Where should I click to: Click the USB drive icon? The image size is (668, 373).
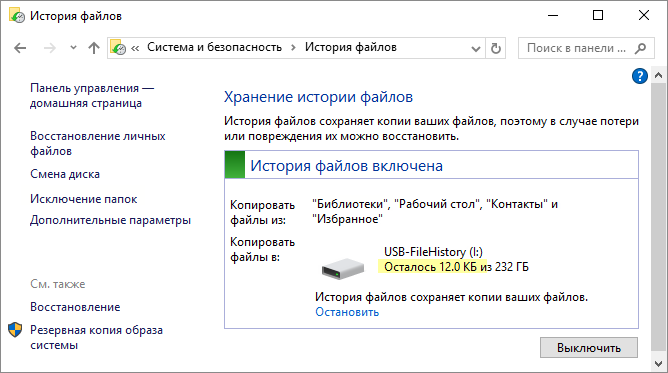click(x=343, y=268)
